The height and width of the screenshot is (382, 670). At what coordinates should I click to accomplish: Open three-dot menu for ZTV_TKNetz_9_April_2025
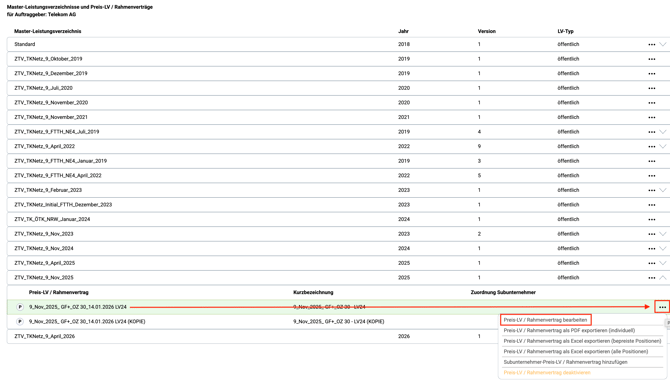pos(651,263)
